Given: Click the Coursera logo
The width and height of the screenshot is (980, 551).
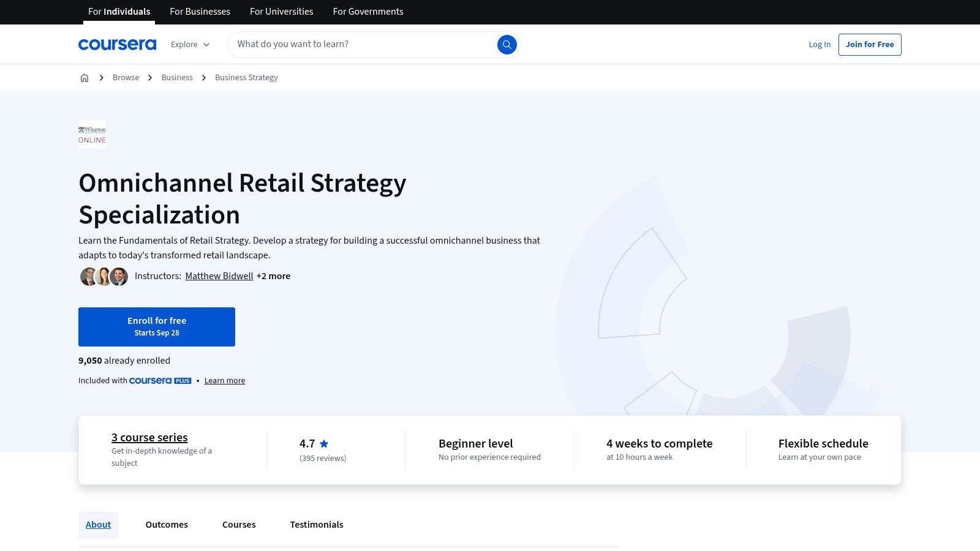Looking at the screenshot, I should (117, 43).
